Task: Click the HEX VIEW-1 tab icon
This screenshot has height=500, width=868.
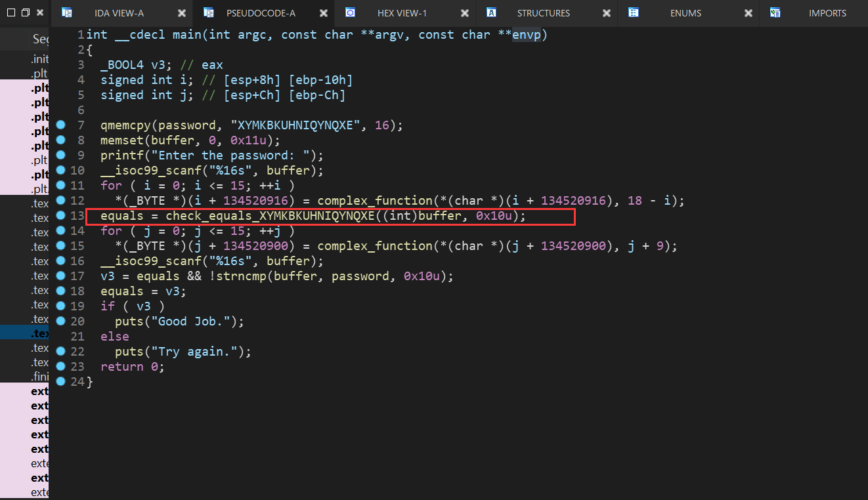Action: pos(351,13)
